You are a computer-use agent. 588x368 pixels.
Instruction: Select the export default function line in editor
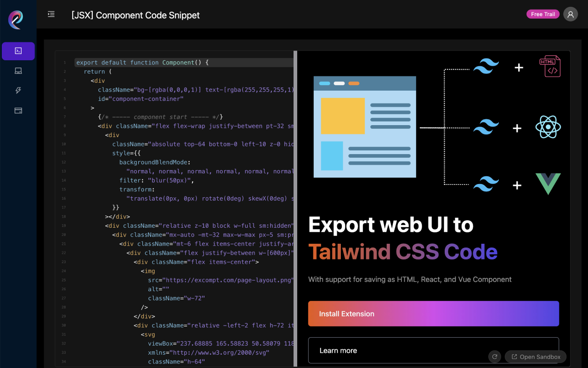(141, 62)
